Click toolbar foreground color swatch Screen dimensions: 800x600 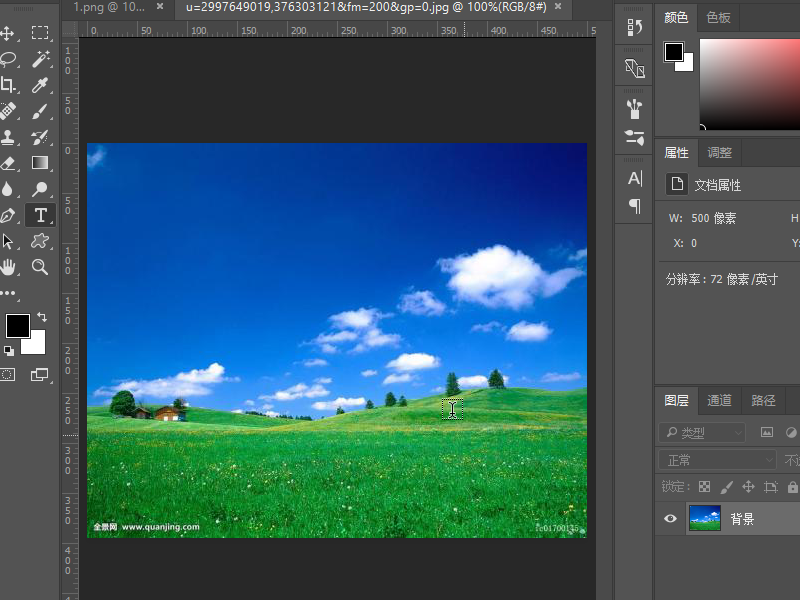(17, 326)
